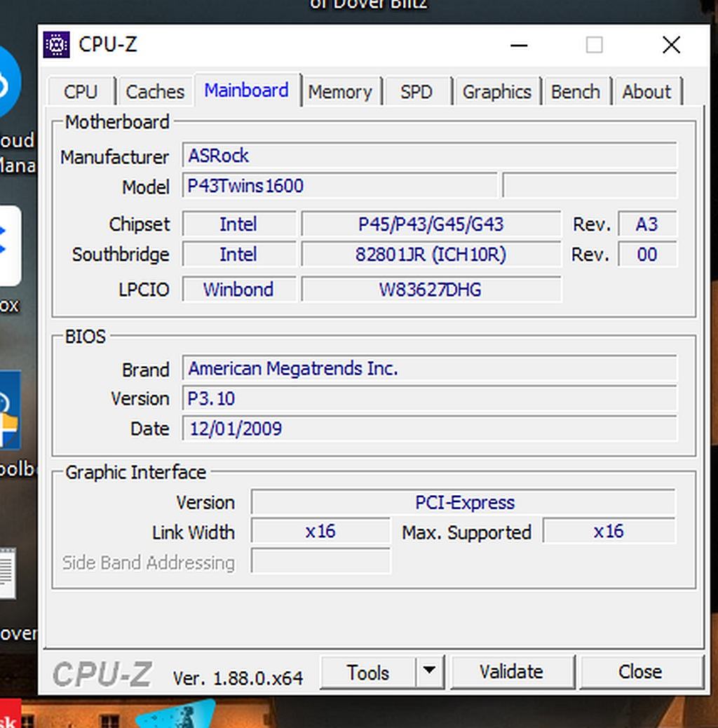
Task: Click the chipset Intel vendor value
Action: pos(239,224)
